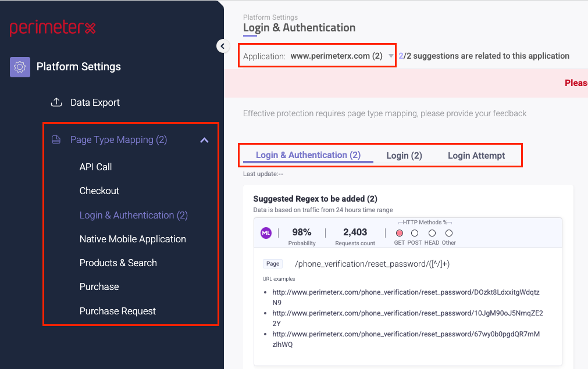The width and height of the screenshot is (588, 369).
Task: Open Products & Search in sidebar
Action: coord(118,263)
